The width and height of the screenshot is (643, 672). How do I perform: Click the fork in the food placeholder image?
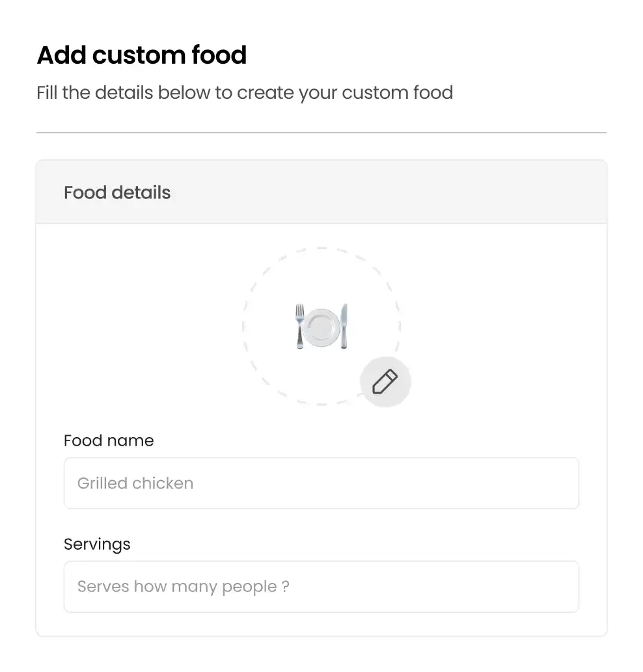299,327
